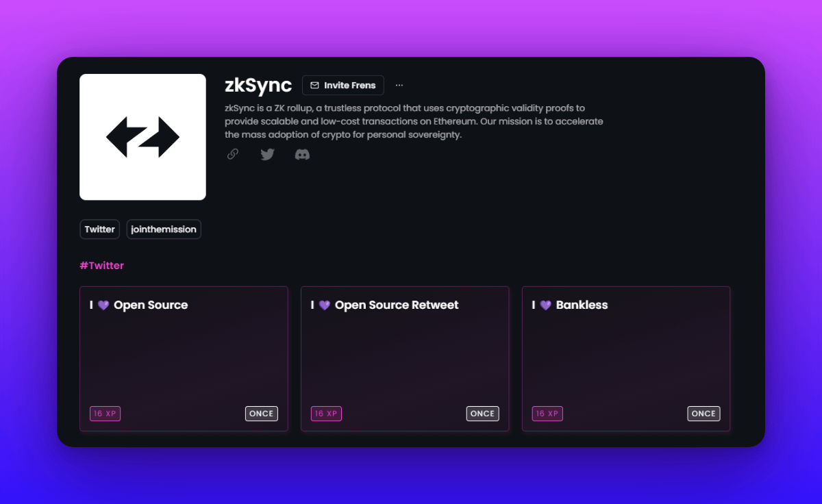Click the ONCE badge on Open Source Retweet card
Viewport: 822px width, 504px height.
[x=482, y=414]
